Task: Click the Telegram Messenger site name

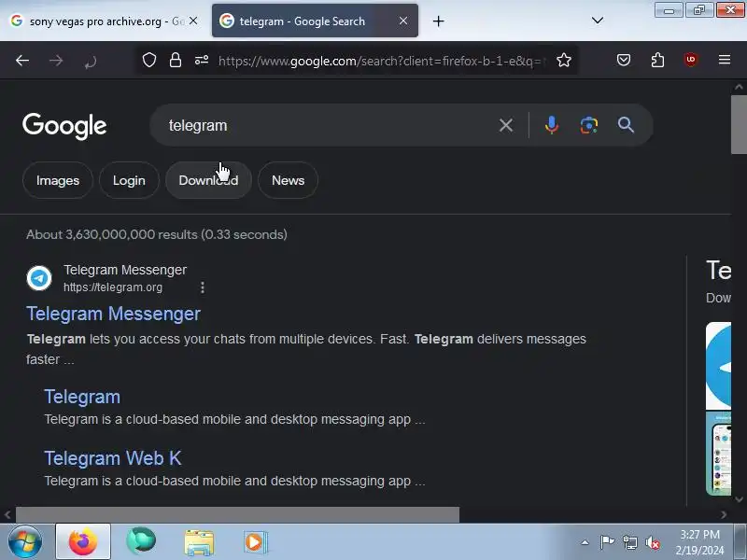Action: (125, 270)
